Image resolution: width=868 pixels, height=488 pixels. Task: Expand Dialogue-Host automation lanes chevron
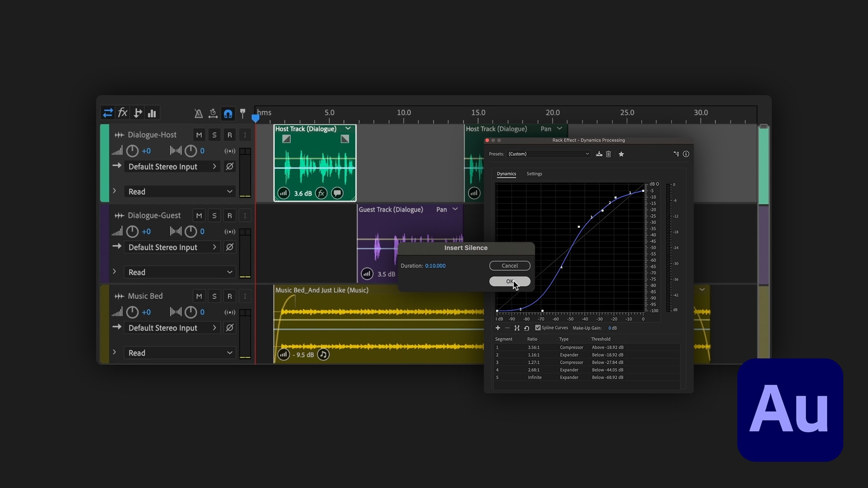(114, 191)
